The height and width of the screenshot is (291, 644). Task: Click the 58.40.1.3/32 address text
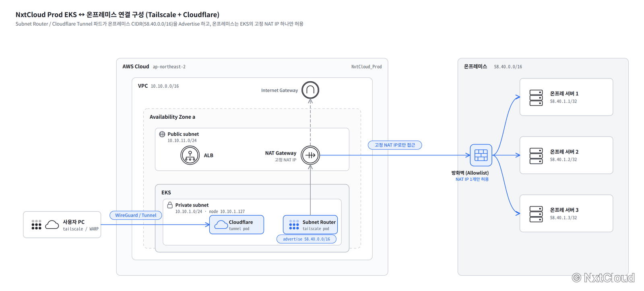click(x=563, y=218)
